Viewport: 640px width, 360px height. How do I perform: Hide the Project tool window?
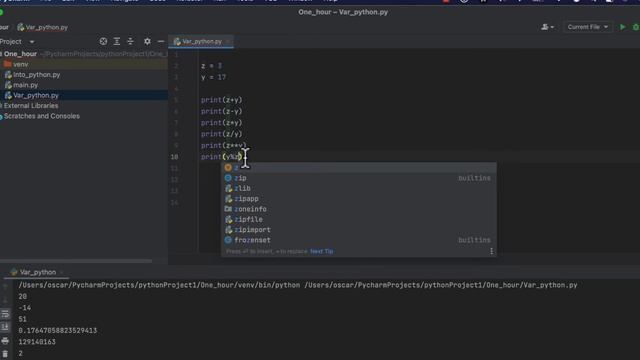[161, 41]
